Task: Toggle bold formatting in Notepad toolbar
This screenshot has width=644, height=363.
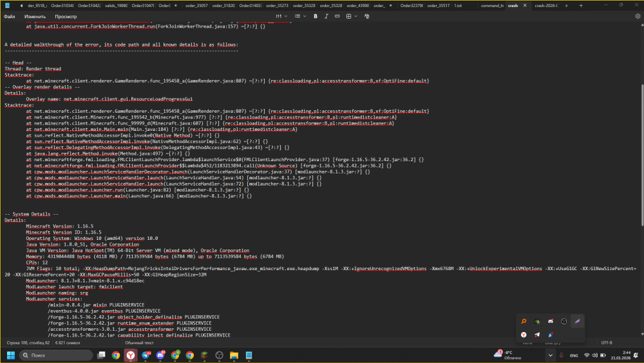Action: click(x=316, y=17)
